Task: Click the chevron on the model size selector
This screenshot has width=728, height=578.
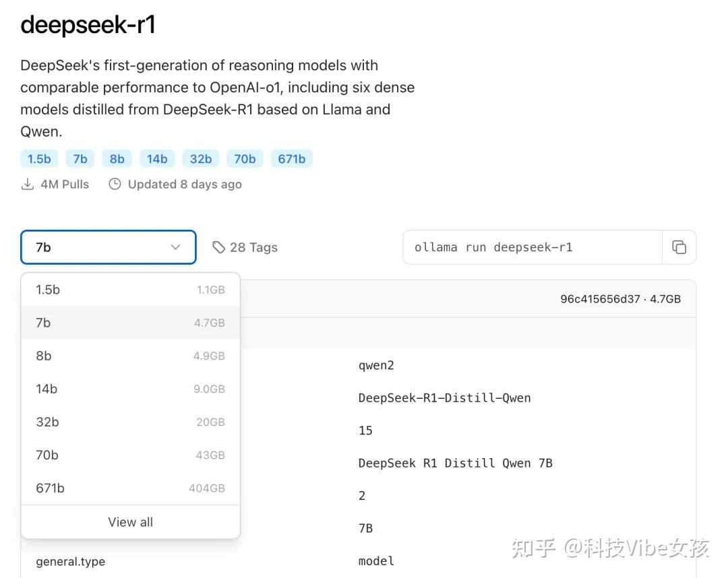Action: coord(175,247)
